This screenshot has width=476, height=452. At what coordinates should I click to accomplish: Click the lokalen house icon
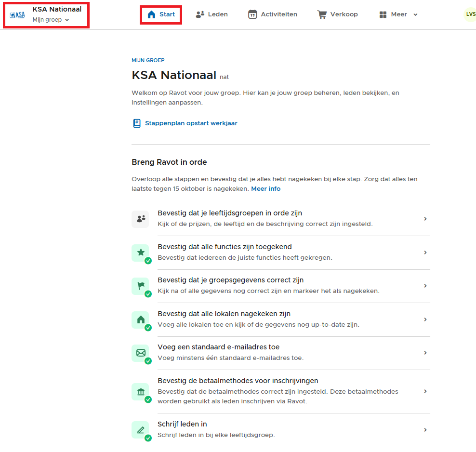[141, 319]
